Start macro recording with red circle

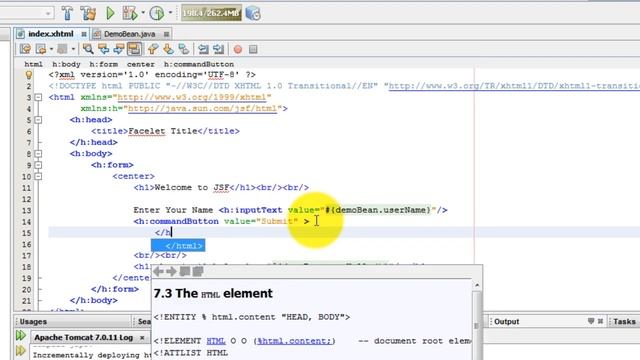point(238,49)
